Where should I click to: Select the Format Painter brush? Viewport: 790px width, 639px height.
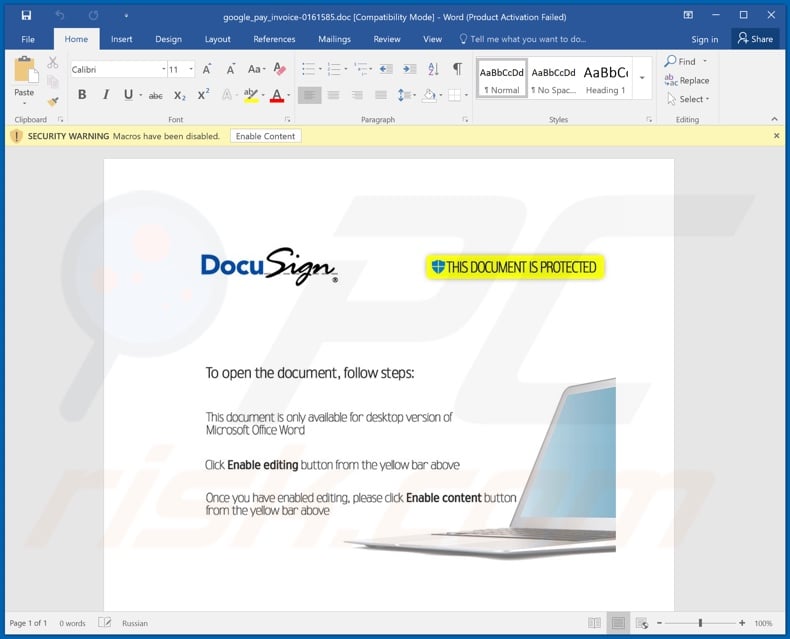point(52,101)
